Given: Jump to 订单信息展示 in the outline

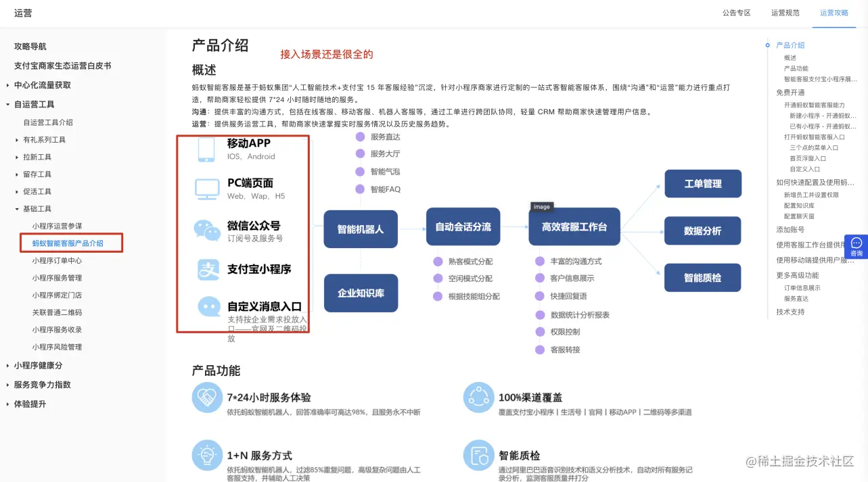Looking at the screenshot, I should point(802,288).
